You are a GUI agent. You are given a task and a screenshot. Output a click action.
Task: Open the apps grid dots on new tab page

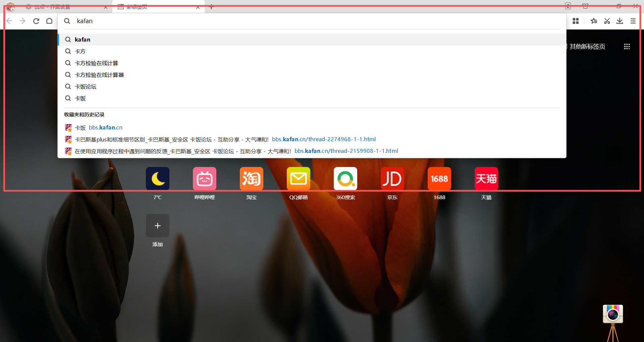627,47
